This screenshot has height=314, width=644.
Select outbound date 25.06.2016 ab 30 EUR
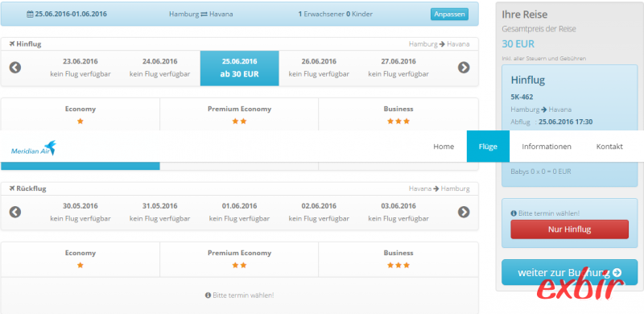point(239,68)
